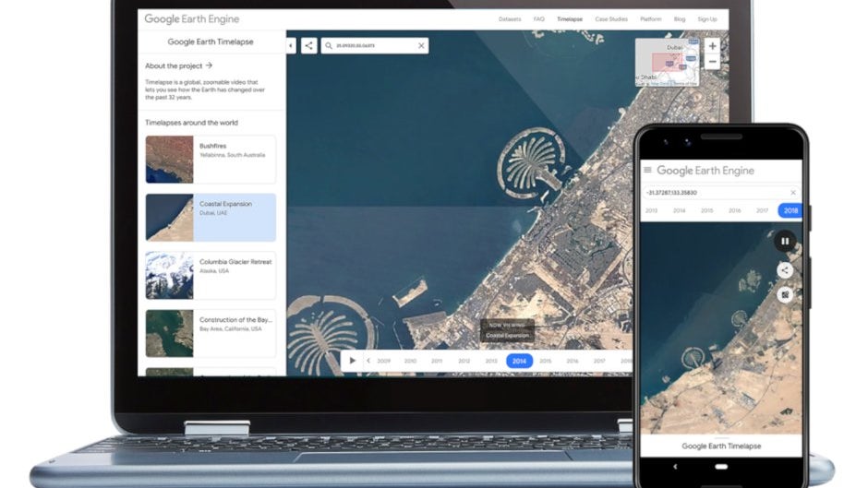Collapse the side panel with arrow button

click(x=291, y=45)
